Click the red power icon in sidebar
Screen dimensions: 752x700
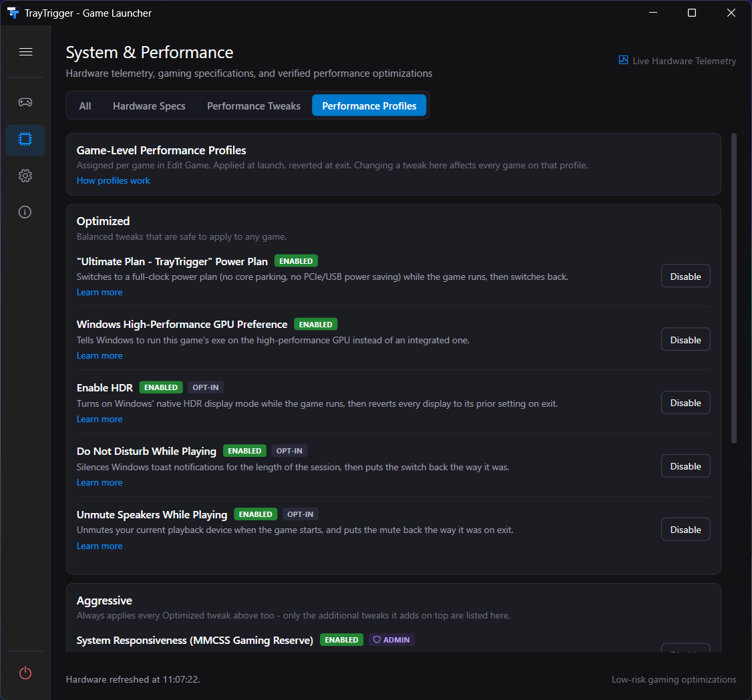(25, 673)
